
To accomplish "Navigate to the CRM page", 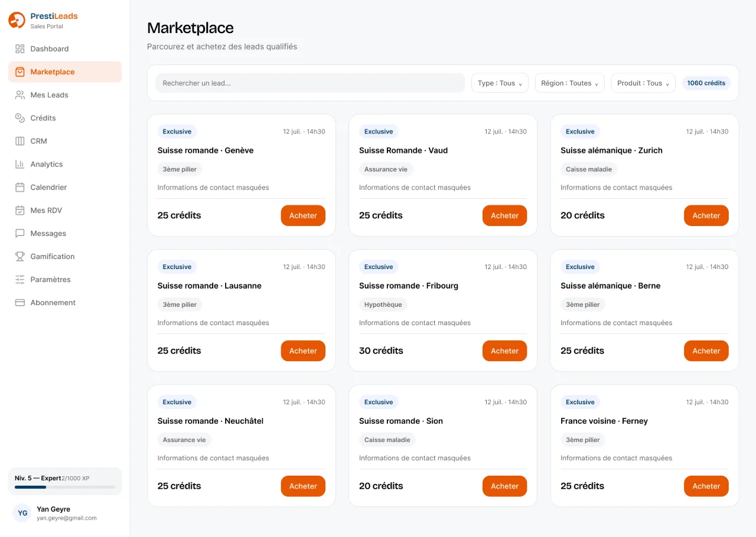I will (x=65, y=141).
